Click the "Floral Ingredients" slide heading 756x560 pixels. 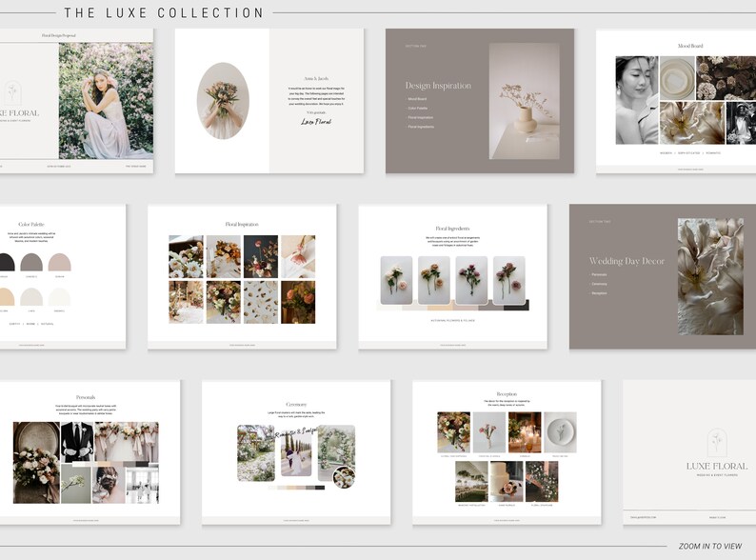[452, 229]
